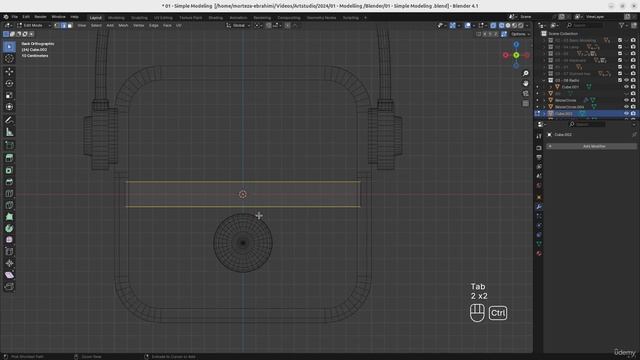Enable vertex select mode

click(57, 25)
